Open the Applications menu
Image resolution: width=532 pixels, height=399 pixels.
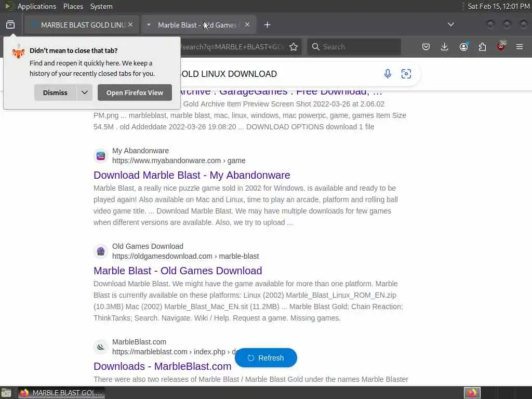tap(37, 6)
